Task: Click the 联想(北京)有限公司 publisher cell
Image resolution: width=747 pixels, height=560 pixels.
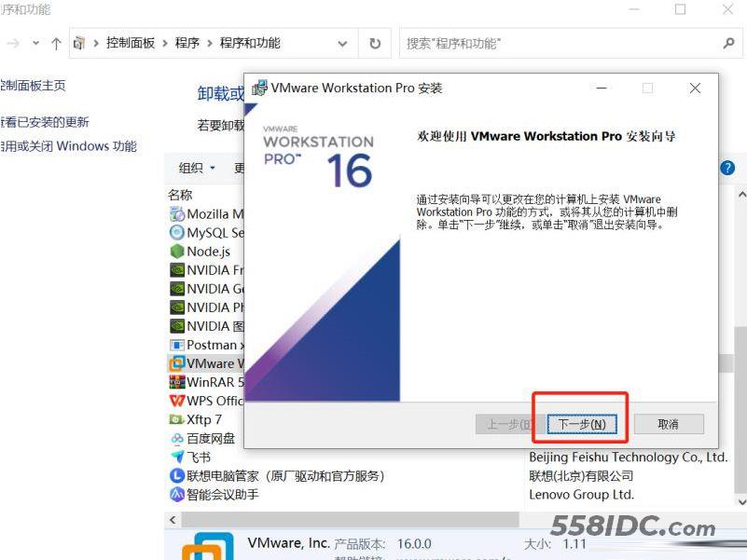Action: 581,476
